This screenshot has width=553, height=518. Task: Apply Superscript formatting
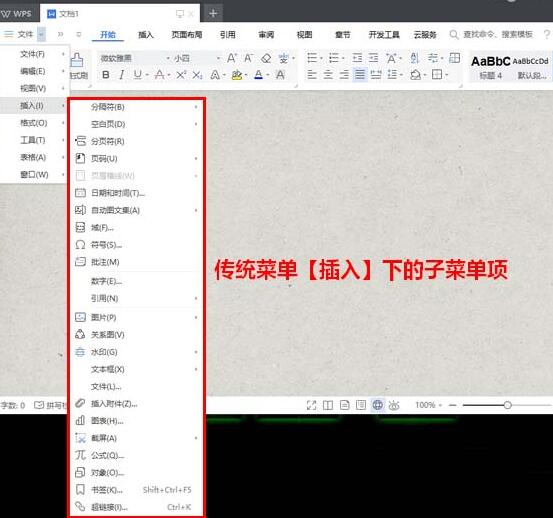click(181, 75)
